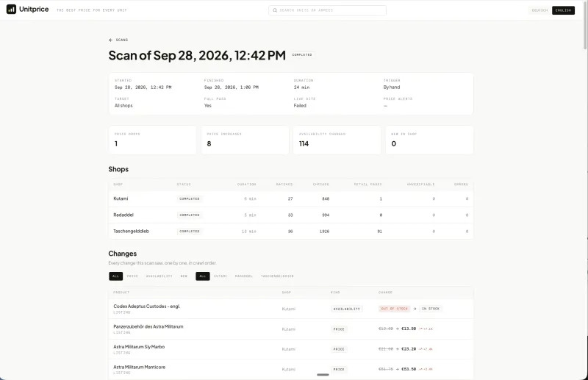Click the arrow between Out of Stock and In Stock
Screen dimensions: 588x380
tap(415, 309)
